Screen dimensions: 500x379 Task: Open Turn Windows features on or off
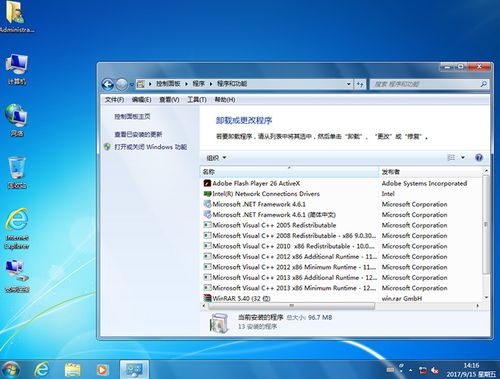[x=150, y=147]
